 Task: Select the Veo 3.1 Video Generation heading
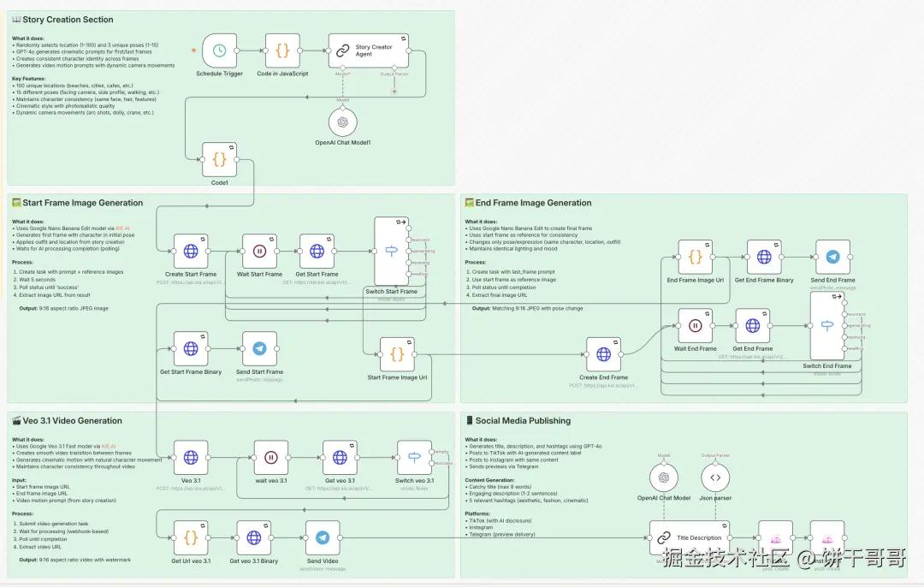coord(72,421)
